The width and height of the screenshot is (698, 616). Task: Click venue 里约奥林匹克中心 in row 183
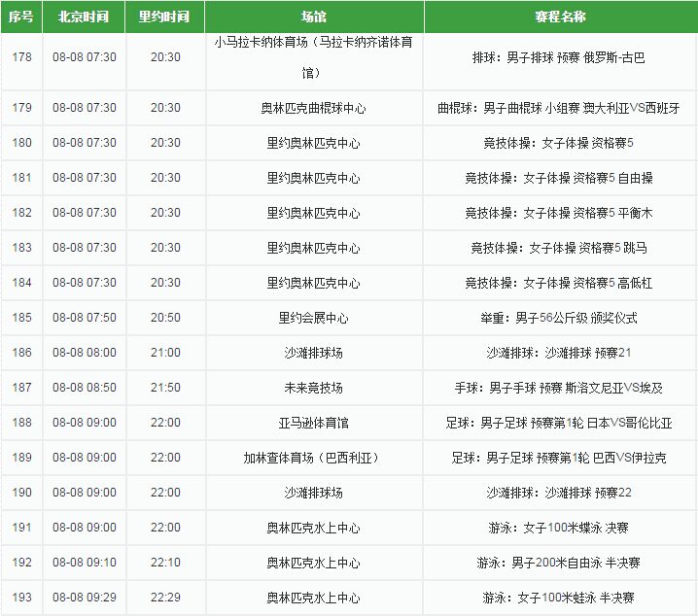tap(313, 248)
